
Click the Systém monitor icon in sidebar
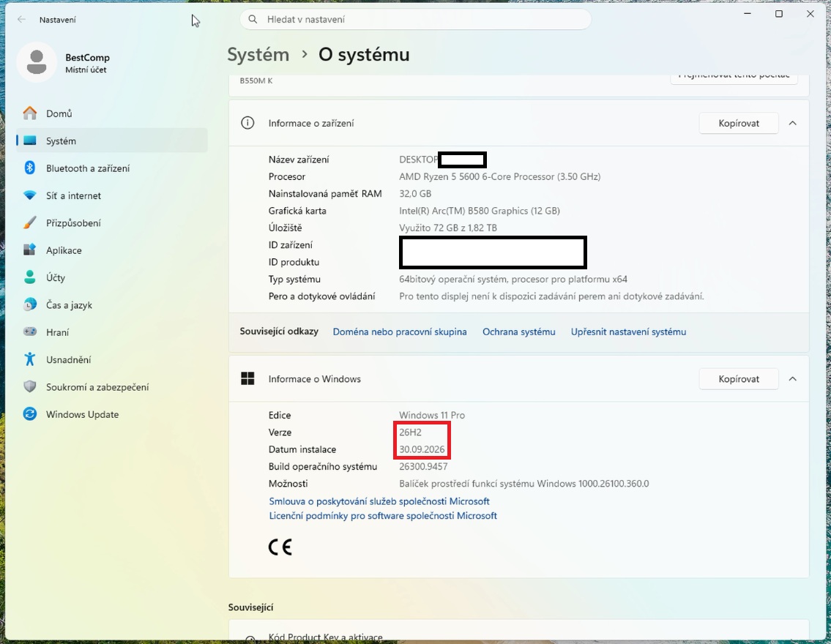(x=30, y=141)
